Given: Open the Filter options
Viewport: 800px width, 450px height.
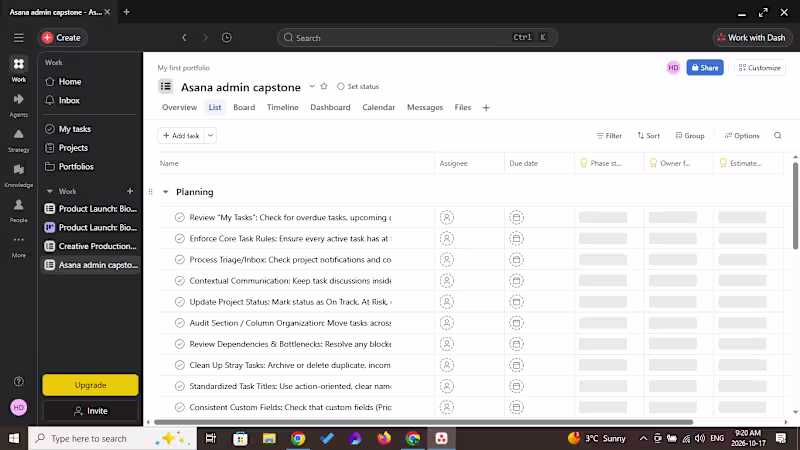Looking at the screenshot, I should point(609,136).
